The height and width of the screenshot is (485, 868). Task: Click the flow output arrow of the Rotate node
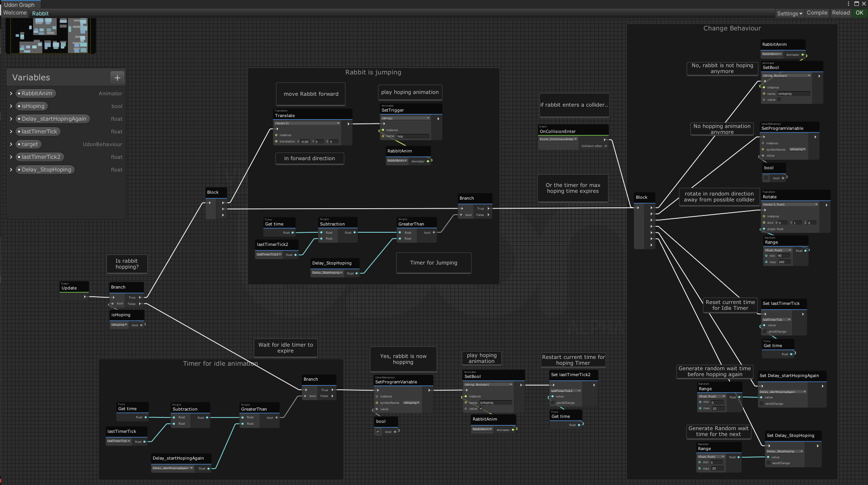(826, 205)
